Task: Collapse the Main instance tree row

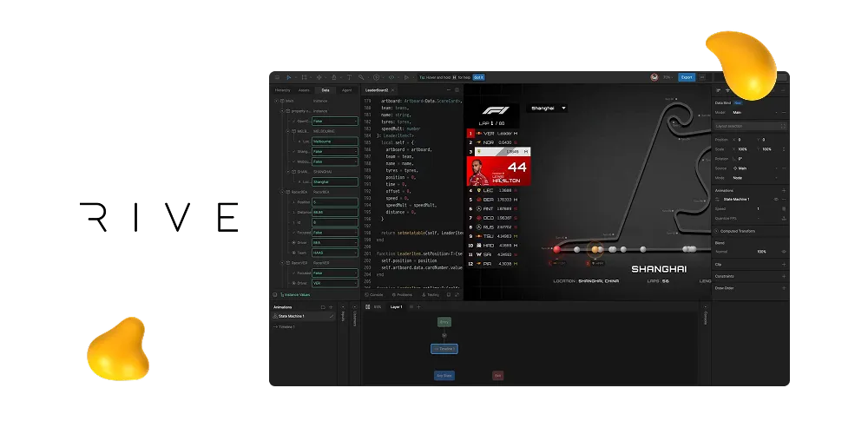Action: (x=276, y=101)
